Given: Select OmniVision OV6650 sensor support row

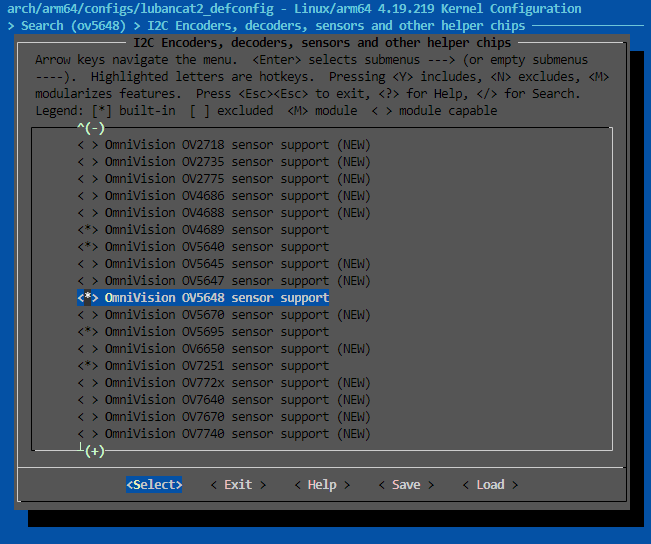Looking at the screenshot, I should [x=224, y=349].
